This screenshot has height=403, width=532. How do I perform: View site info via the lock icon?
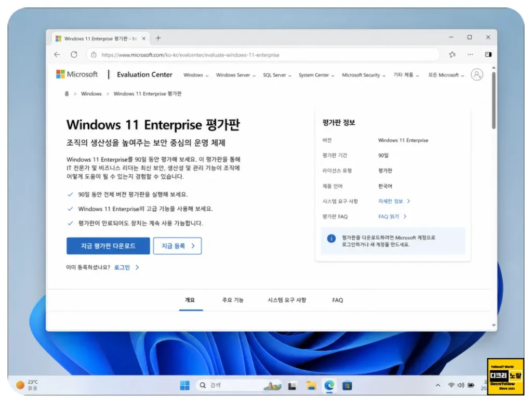click(94, 55)
